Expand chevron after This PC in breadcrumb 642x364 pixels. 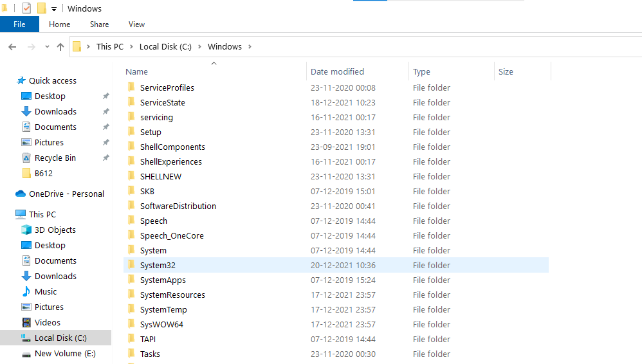pyautogui.click(x=131, y=47)
